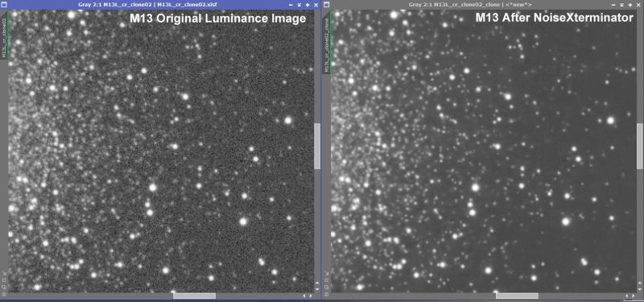Click the scroll-left arrow in the left image window
The height and width of the screenshot is (302, 644).
tap(304, 296)
